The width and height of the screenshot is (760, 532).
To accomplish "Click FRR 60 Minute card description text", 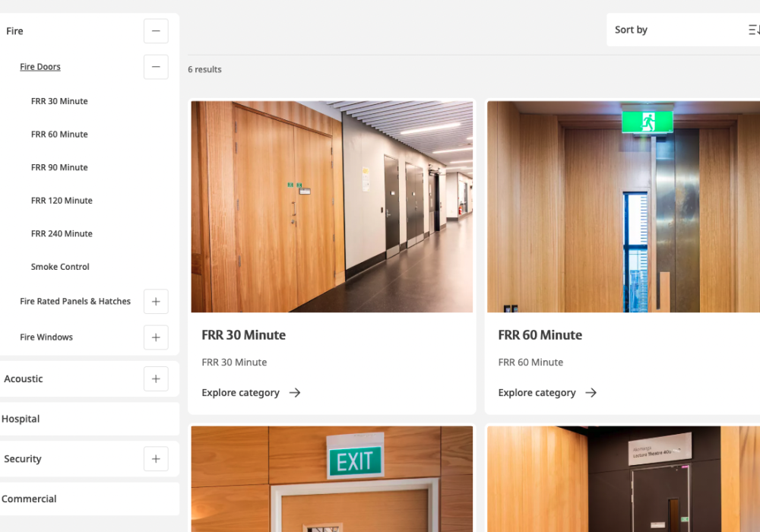I will [530, 363].
